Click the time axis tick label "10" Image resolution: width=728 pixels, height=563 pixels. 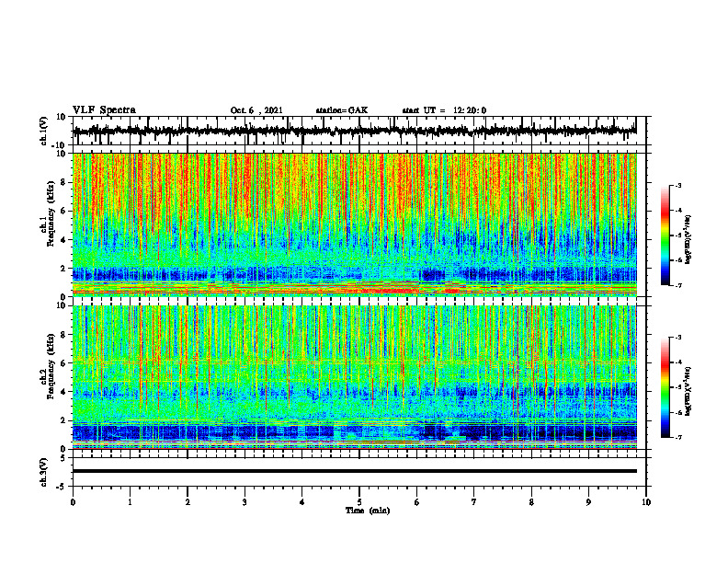[x=646, y=502]
